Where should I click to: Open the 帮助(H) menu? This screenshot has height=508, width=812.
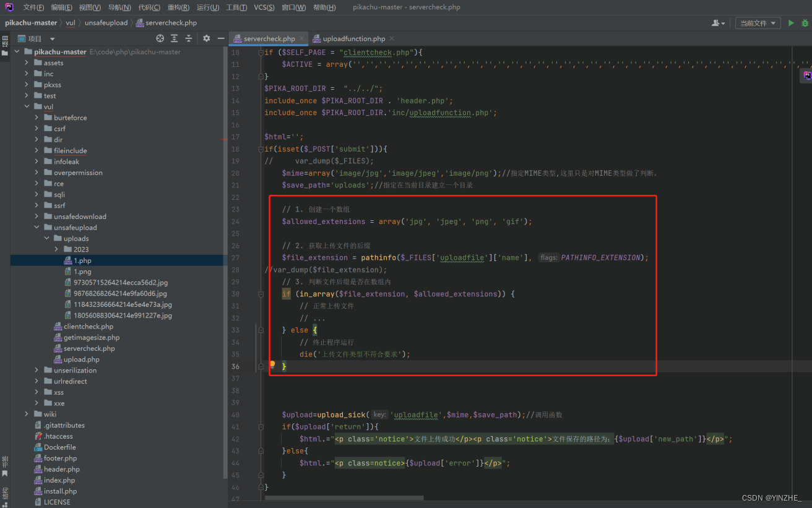(324, 7)
